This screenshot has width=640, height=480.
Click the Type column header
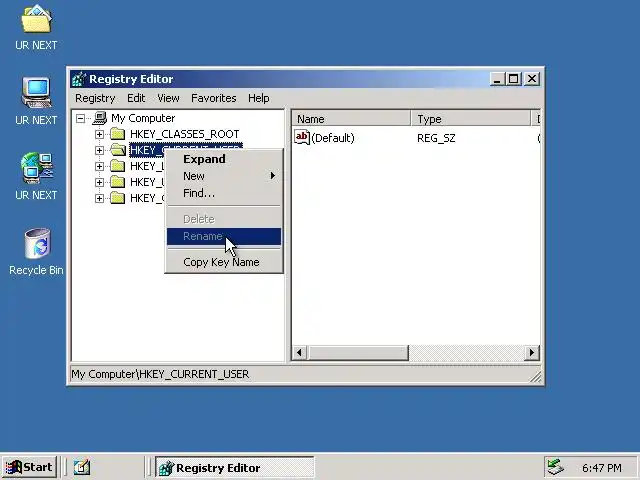[471, 119]
